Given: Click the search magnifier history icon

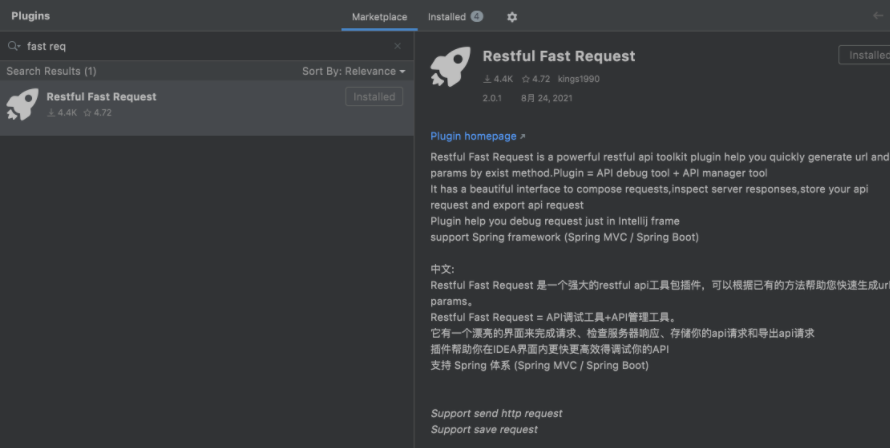Looking at the screenshot, I should tap(14, 46).
